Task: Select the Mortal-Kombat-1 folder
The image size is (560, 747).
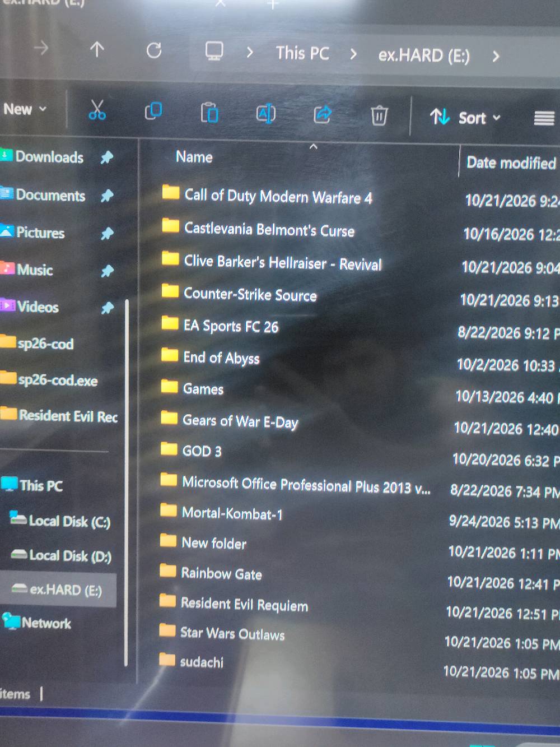Action: tap(221, 513)
